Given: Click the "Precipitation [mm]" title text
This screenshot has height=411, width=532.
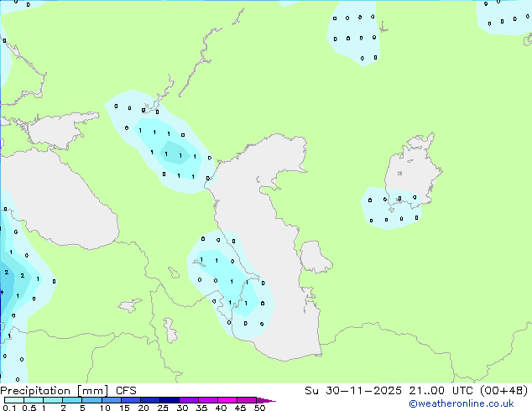Looking at the screenshot, I should point(55,391).
